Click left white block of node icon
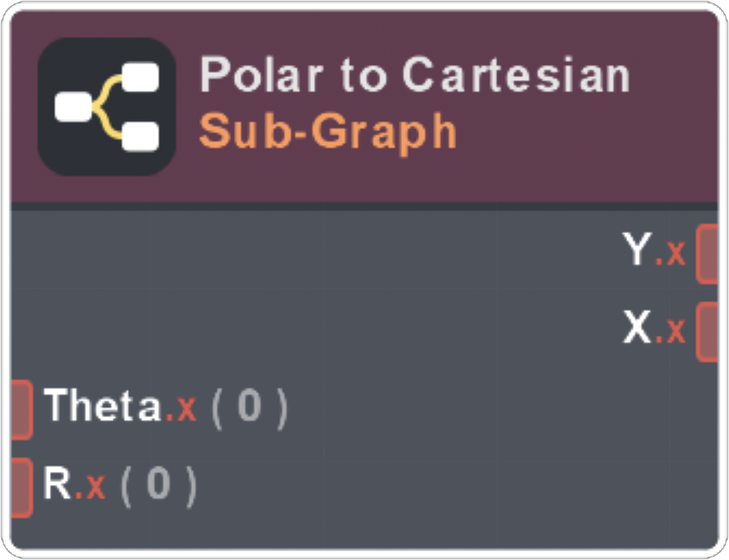729x560 pixels. point(73,108)
